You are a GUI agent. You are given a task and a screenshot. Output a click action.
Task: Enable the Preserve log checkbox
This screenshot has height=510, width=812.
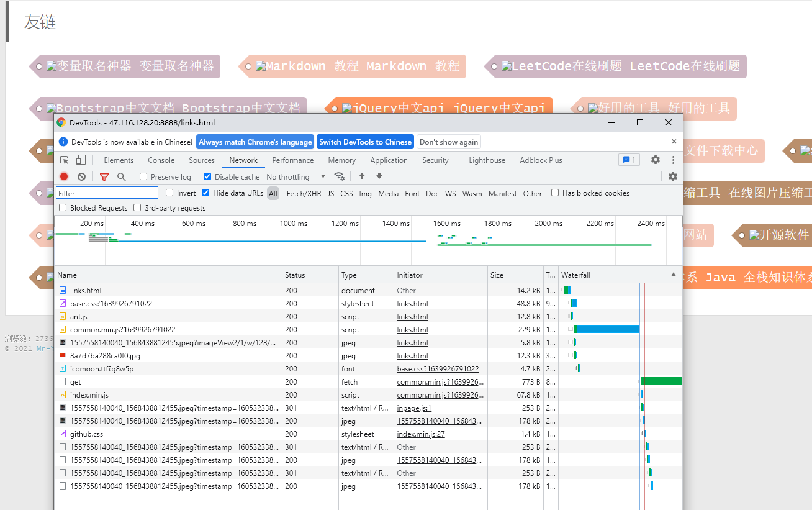pyautogui.click(x=143, y=177)
